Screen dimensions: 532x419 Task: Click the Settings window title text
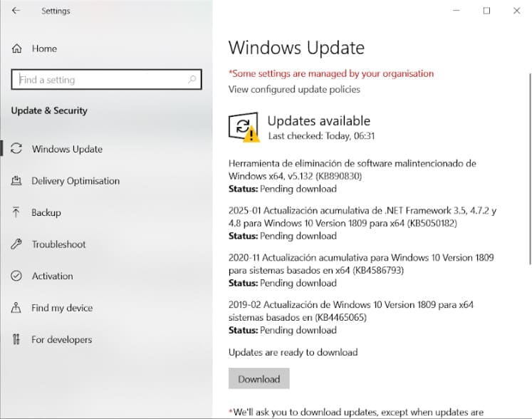56,11
